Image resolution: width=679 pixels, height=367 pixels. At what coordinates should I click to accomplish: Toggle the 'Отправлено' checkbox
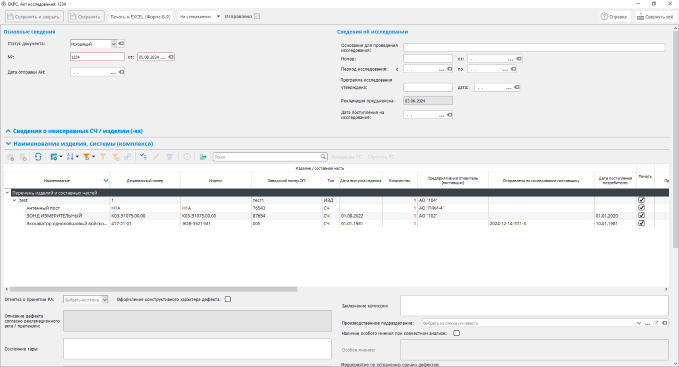[x=257, y=16]
